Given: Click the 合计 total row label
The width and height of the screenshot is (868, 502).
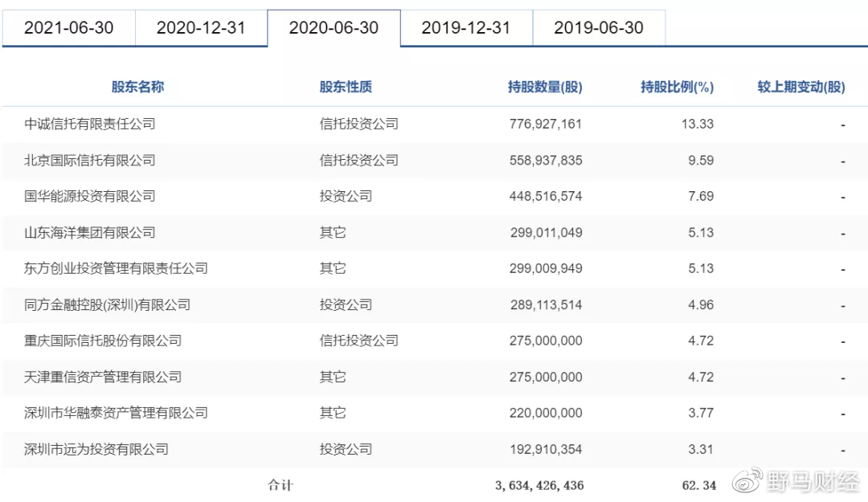Looking at the screenshot, I should coord(280,485).
